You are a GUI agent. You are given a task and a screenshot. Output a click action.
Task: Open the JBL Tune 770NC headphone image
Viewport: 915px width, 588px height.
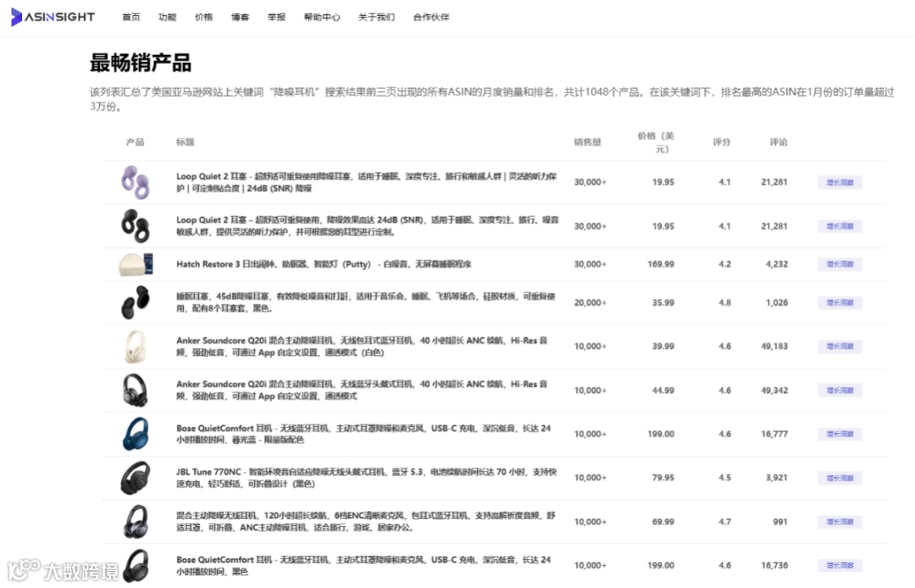point(136,478)
